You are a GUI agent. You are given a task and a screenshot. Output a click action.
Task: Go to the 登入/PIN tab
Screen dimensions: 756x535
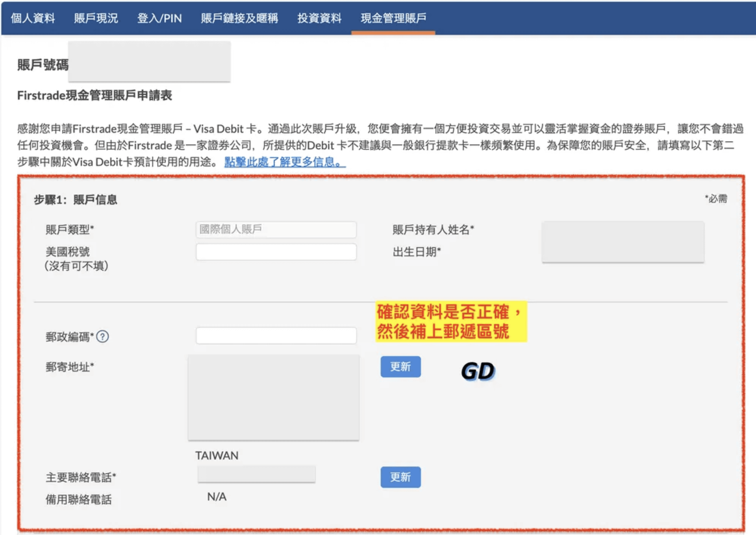pyautogui.click(x=159, y=18)
